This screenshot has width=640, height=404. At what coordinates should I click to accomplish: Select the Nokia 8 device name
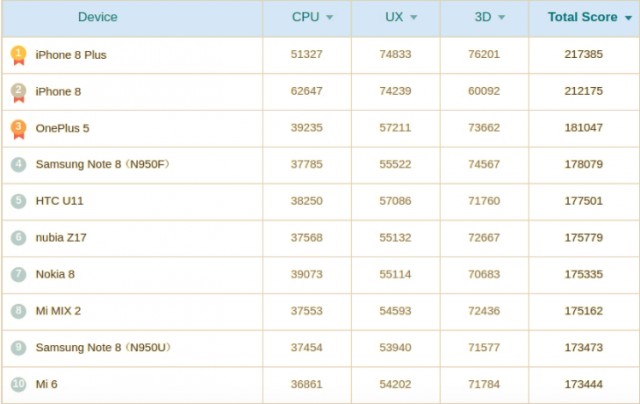pos(55,274)
